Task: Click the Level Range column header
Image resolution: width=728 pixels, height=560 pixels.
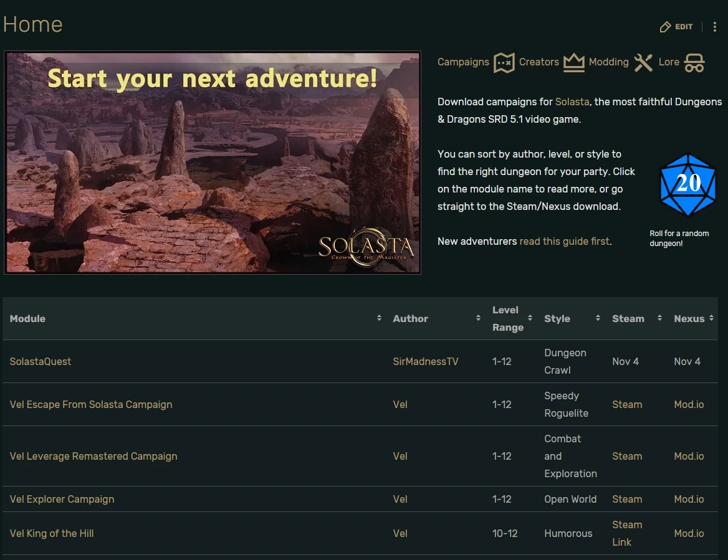Action: click(x=507, y=319)
